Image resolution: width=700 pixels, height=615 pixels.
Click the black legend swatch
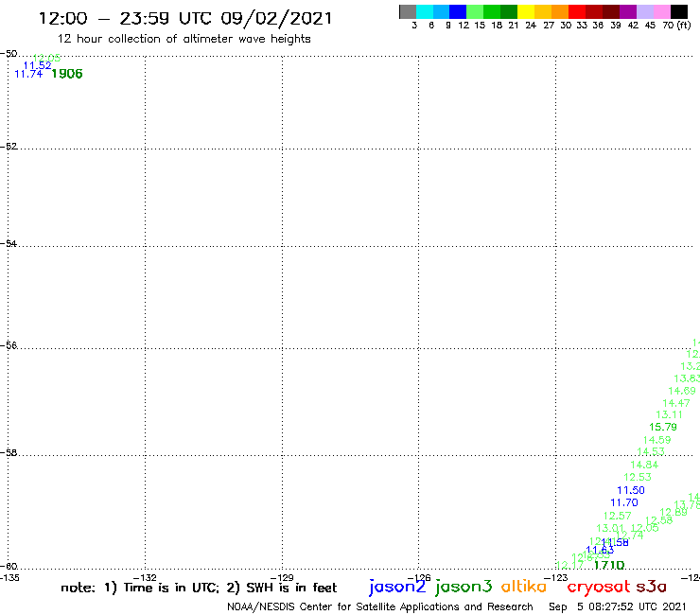tap(679, 11)
